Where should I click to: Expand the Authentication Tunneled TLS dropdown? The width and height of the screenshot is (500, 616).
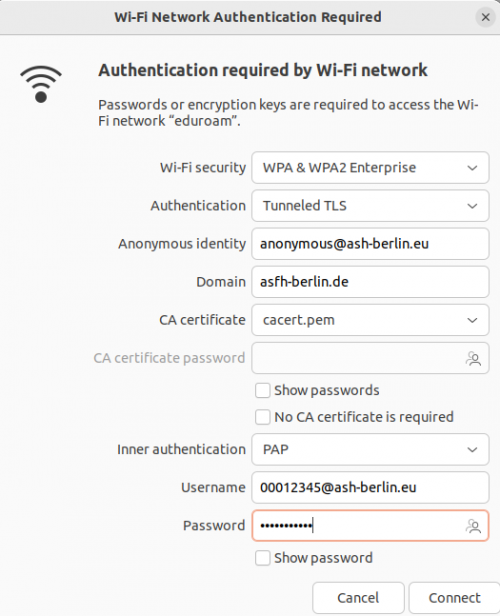370,206
